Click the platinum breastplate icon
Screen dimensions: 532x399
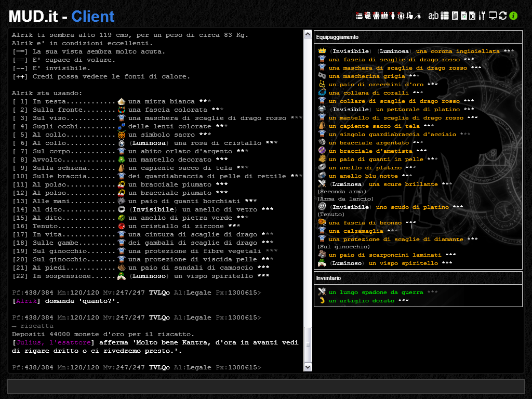(x=322, y=109)
